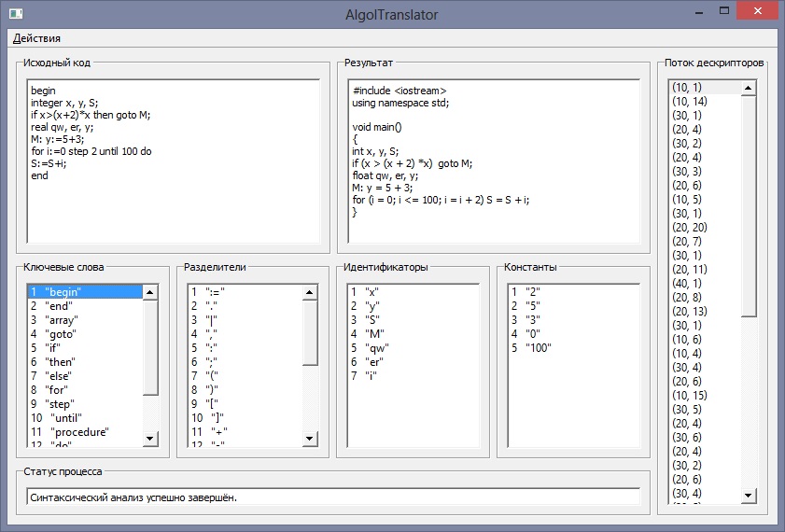Image resolution: width=785 pixels, height=532 pixels.
Task: Select identifier 4 "M"
Action: (413, 334)
